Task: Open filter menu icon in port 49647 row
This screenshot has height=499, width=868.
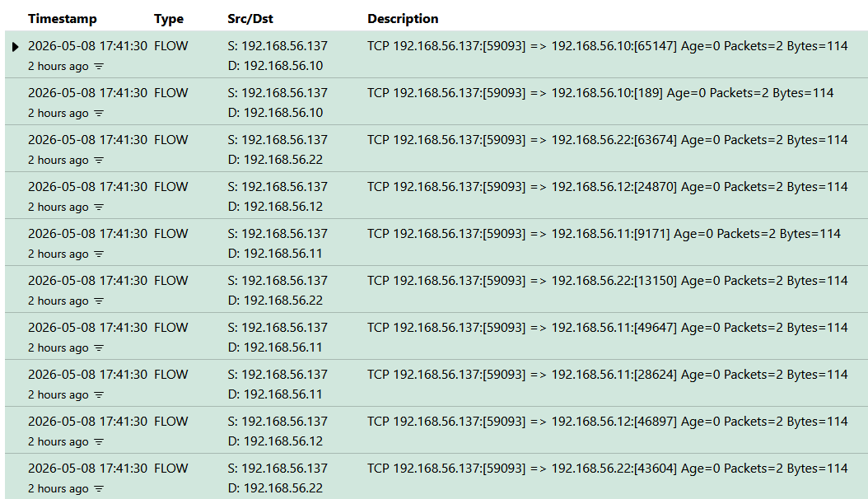Action: point(99,348)
